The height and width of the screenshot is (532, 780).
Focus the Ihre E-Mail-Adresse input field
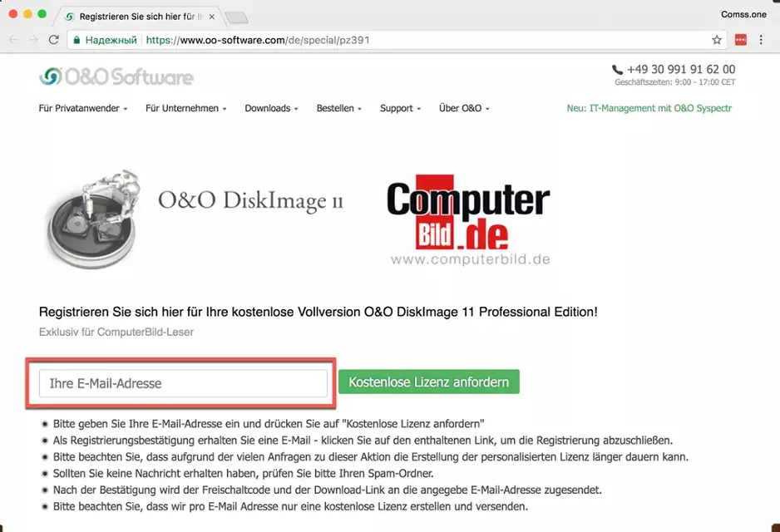click(183, 383)
